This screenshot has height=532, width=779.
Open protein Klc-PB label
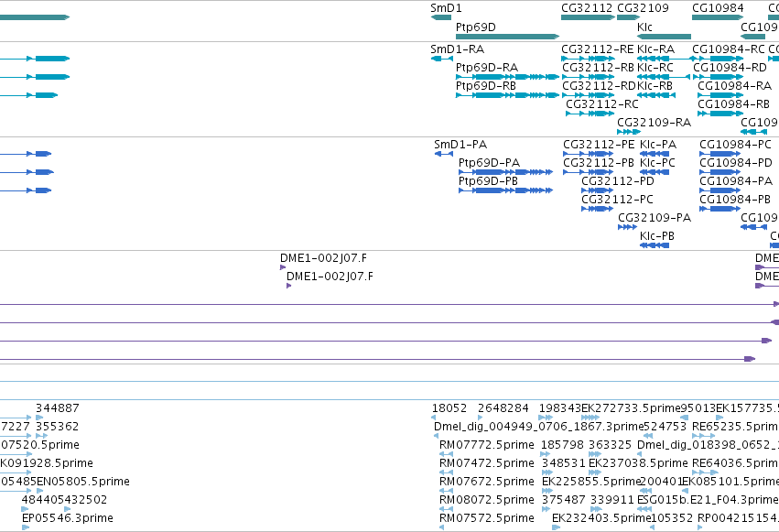(656, 236)
